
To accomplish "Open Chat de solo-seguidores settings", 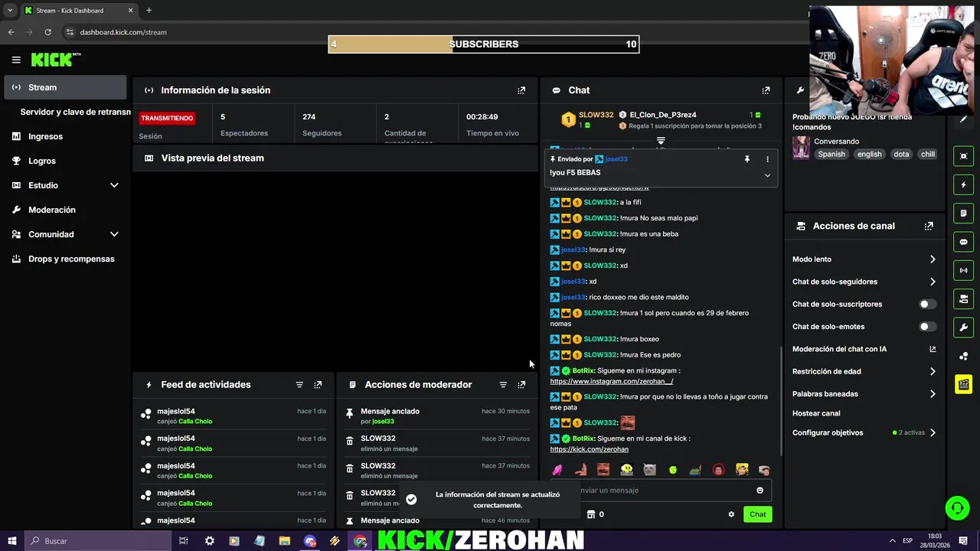I will [864, 282].
